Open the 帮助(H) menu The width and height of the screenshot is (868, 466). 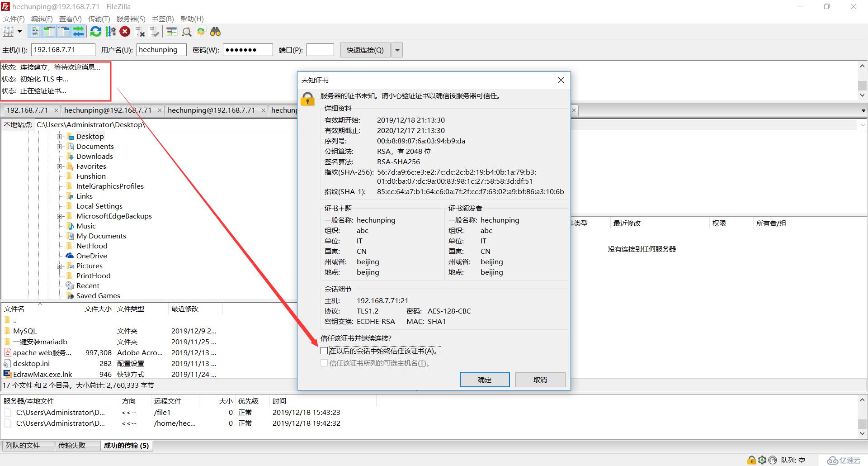192,19
